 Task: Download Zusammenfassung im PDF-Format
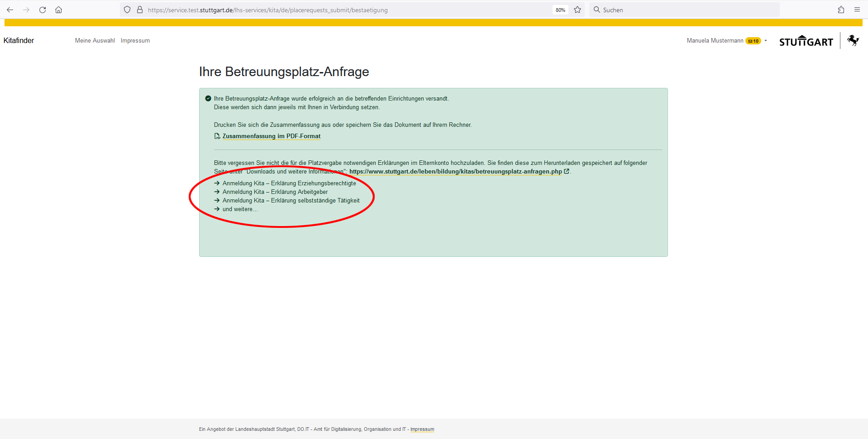(x=271, y=136)
